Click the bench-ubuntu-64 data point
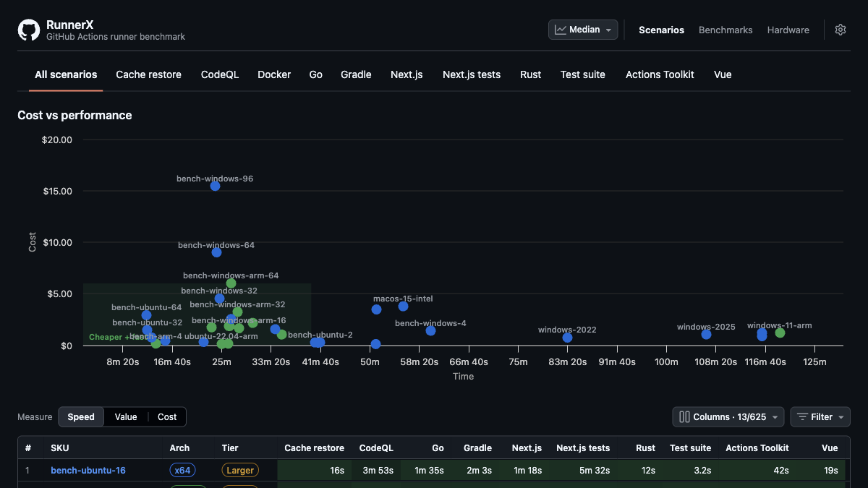 pos(146,315)
